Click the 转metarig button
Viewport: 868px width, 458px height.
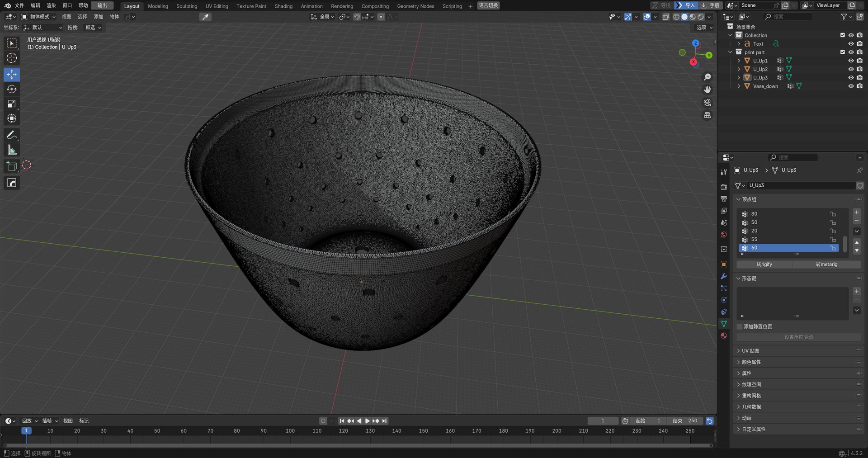coord(826,264)
